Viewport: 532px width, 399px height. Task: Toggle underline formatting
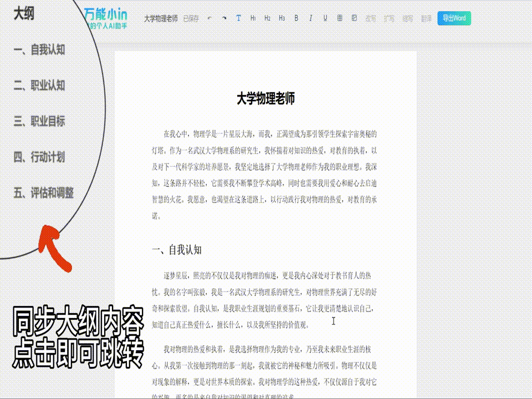pos(325,18)
